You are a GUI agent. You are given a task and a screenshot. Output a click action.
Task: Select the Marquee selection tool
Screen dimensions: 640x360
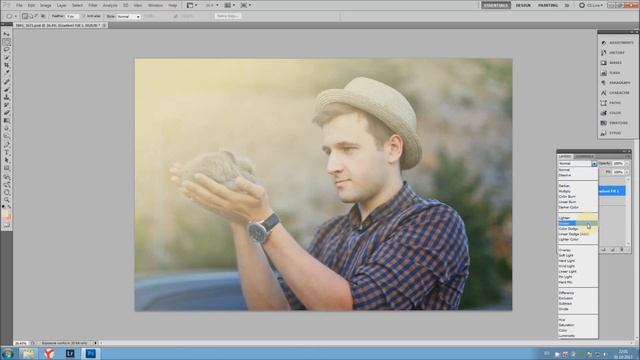(7, 42)
